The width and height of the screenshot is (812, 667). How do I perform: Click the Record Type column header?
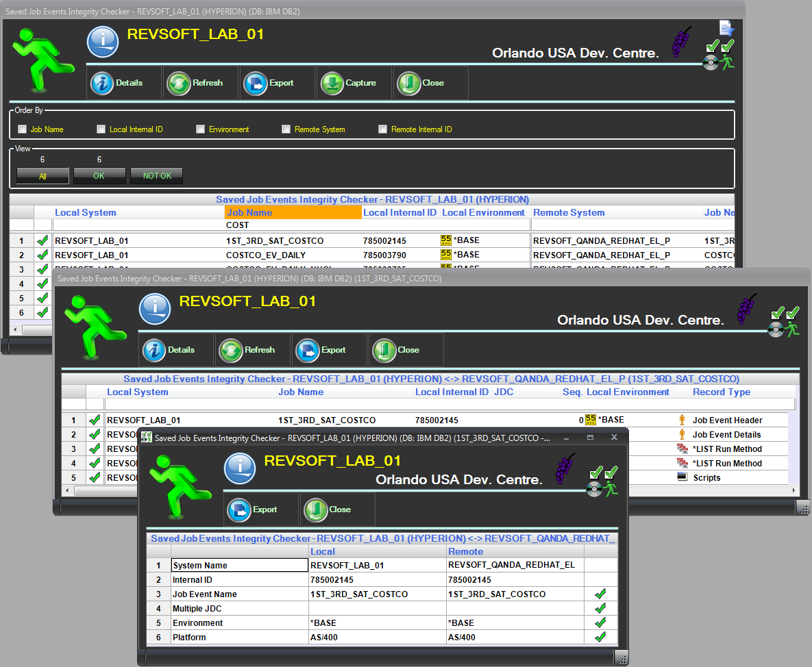721,392
